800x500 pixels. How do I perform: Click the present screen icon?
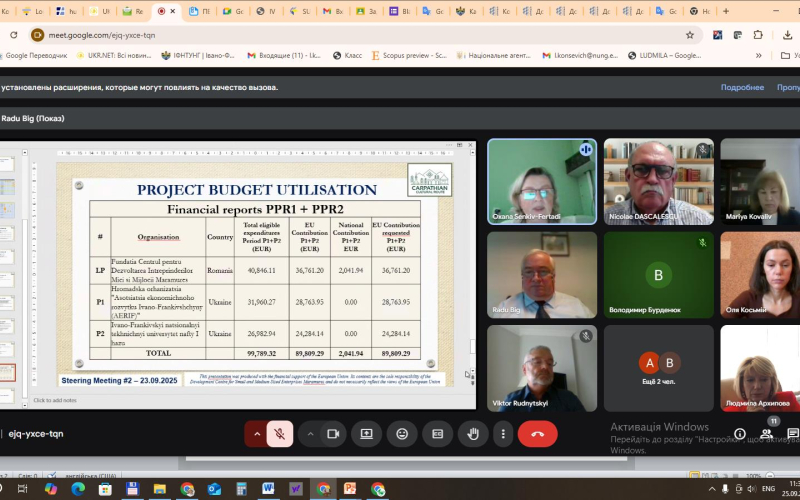coord(367,434)
